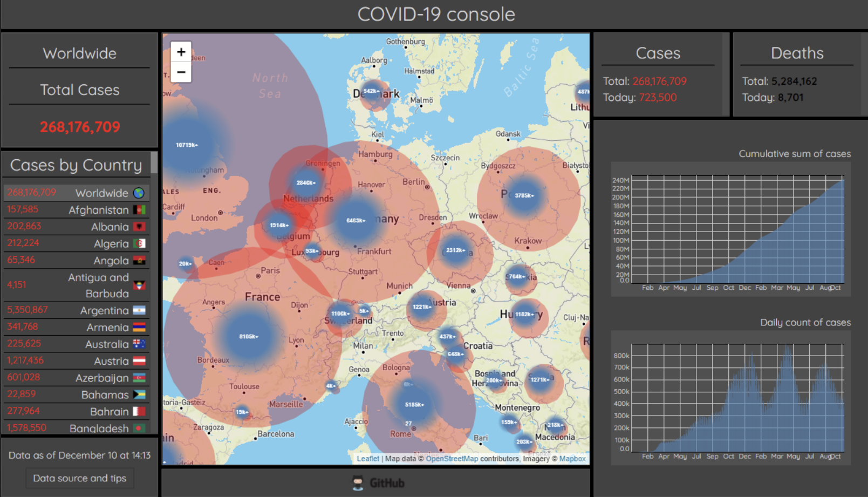Click the Argentina flag icon

[x=139, y=310]
